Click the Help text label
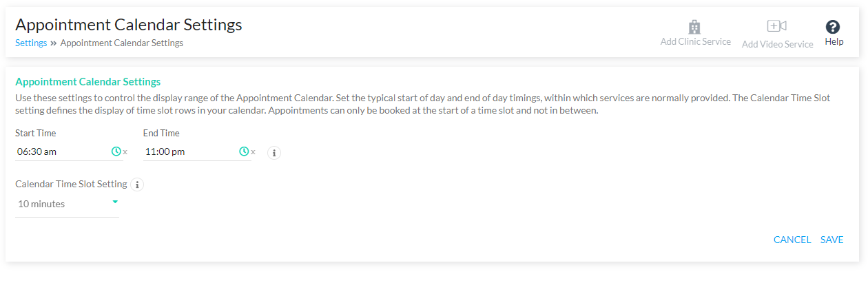The image size is (868, 305). [834, 42]
